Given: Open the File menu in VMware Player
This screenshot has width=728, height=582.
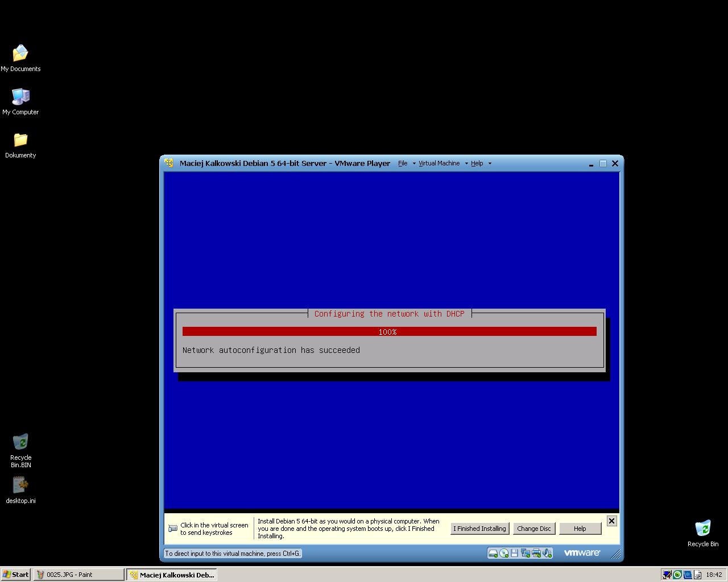Looking at the screenshot, I should [x=403, y=163].
